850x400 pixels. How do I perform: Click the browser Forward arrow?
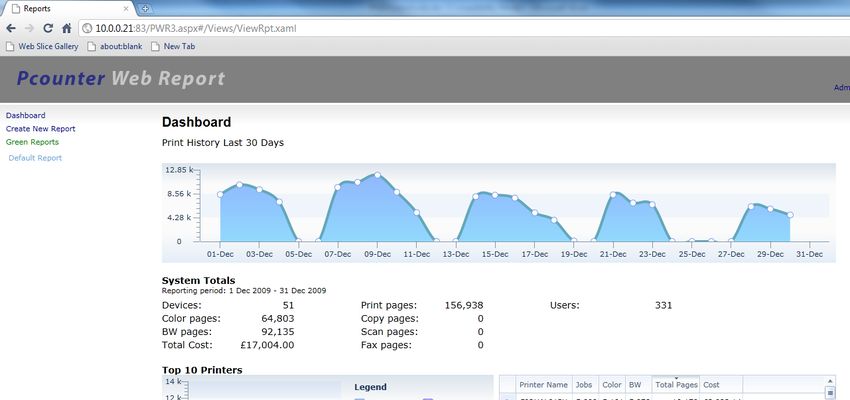pyautogui.click(x=29, y=28)
